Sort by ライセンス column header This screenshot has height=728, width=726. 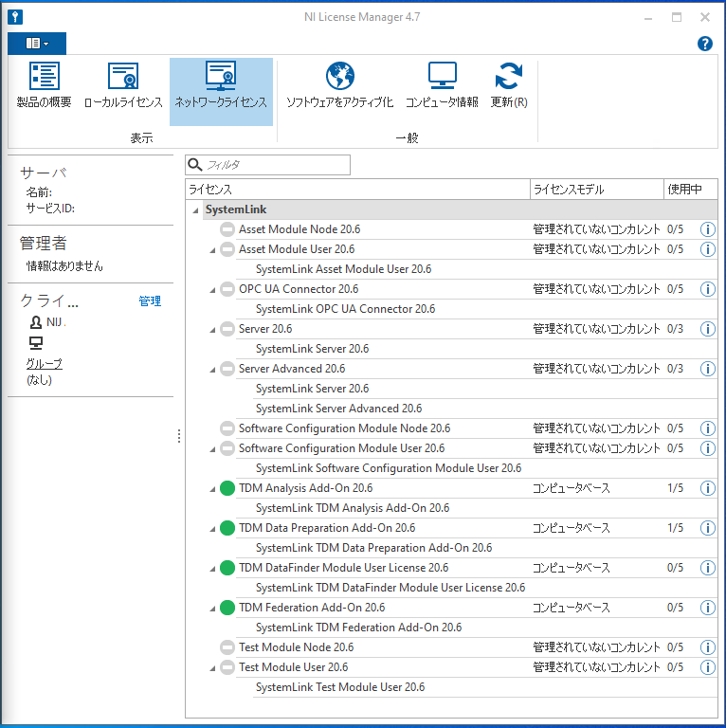[x=357, y=190]
